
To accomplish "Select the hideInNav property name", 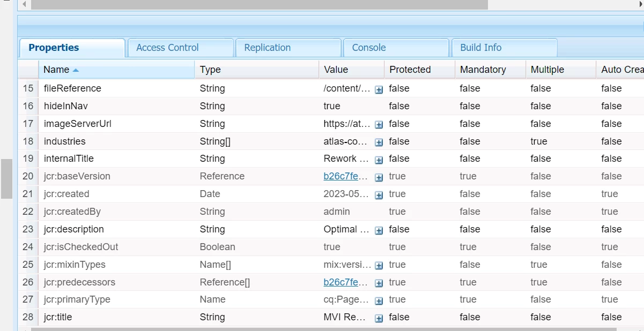I will (x=65, y=106).
